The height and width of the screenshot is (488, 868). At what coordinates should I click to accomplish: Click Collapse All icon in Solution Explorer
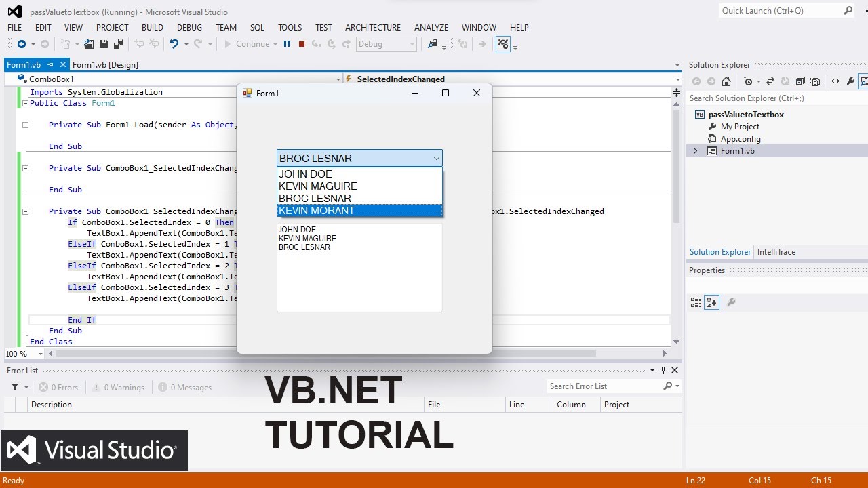pyautogui.click(x=800, y=81)
